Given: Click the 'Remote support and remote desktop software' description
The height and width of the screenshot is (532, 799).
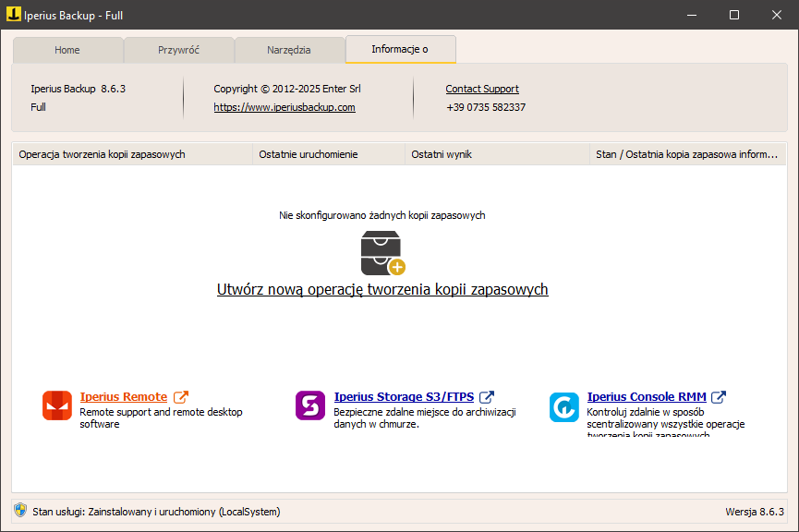Looking at the screenshot, I should coord(161,417).
